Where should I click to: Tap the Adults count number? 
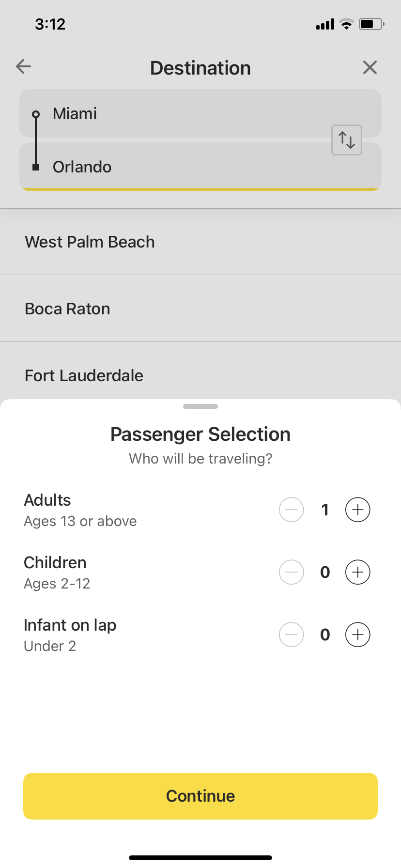click(x=325, y=510)
